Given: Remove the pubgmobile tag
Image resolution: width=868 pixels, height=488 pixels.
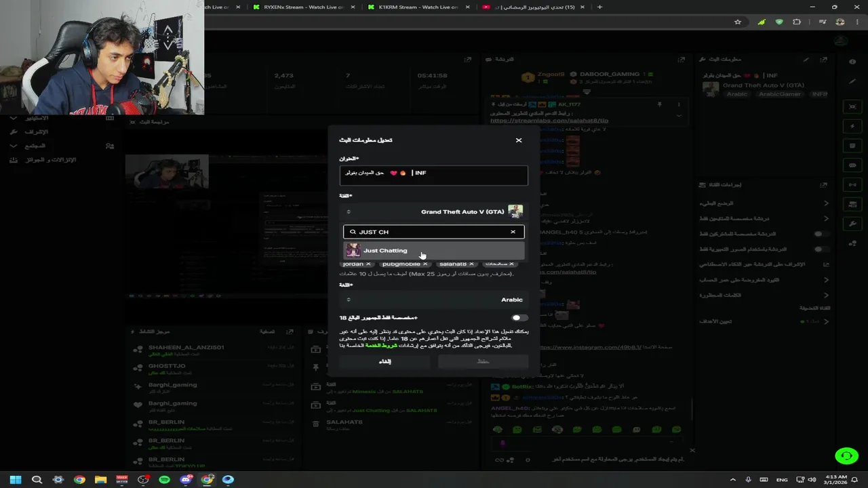Looking at the screenshot, I should (x=425, y=264).
